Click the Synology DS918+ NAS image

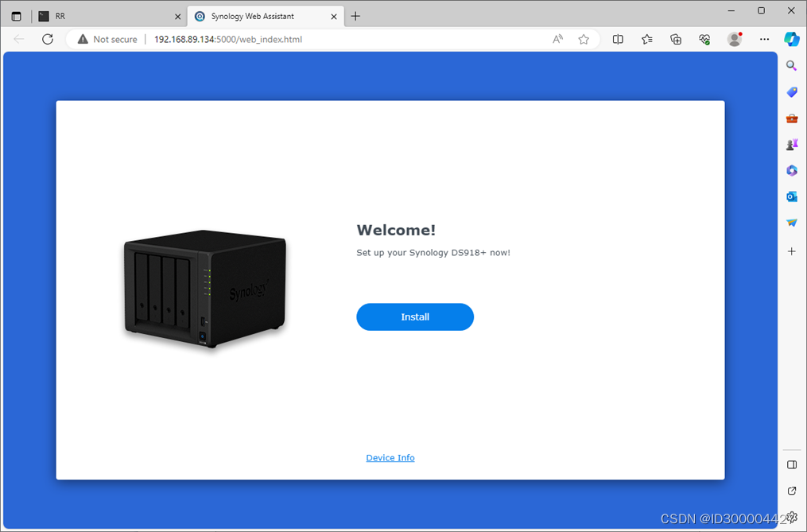[x=205, y=289]
